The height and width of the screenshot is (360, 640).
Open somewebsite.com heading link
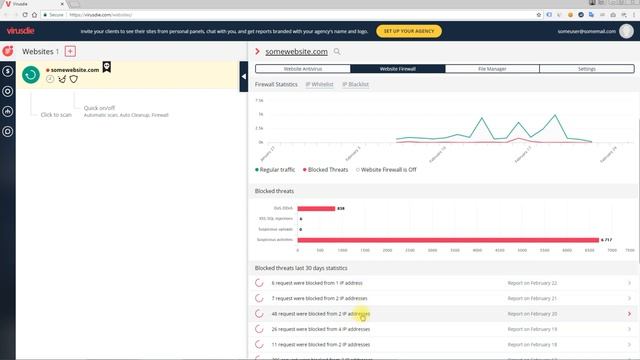click(296, 51)
